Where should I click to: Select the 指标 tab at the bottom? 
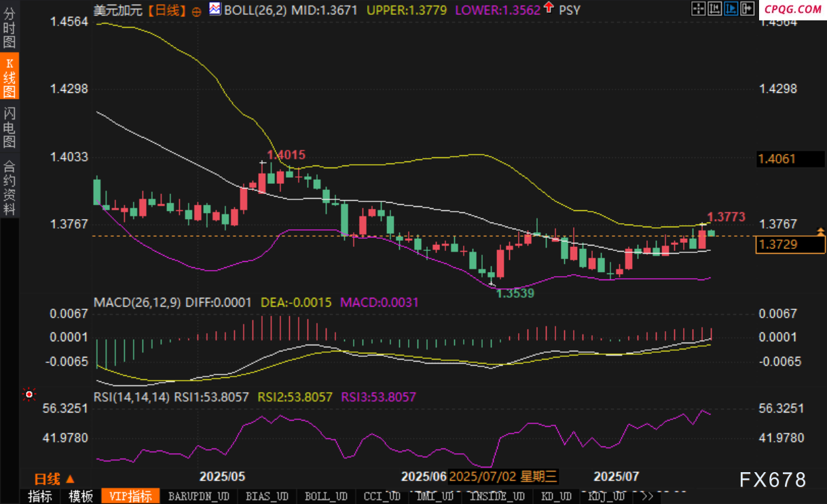40,497
